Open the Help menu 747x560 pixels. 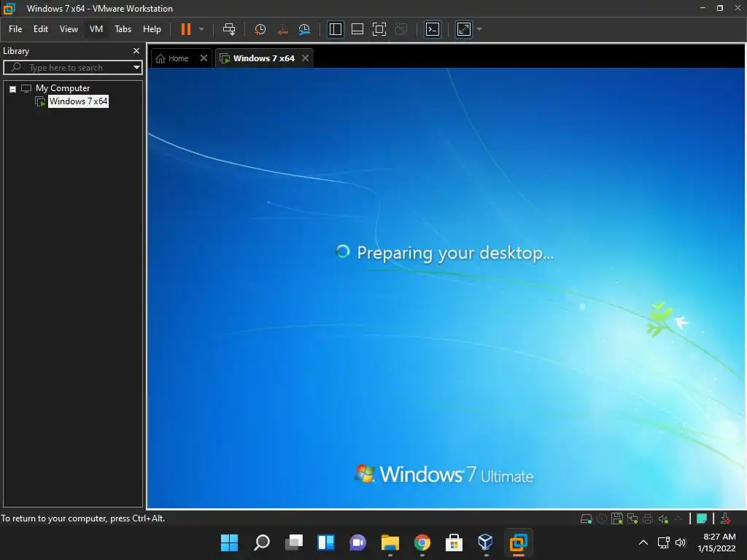(152, 29)
